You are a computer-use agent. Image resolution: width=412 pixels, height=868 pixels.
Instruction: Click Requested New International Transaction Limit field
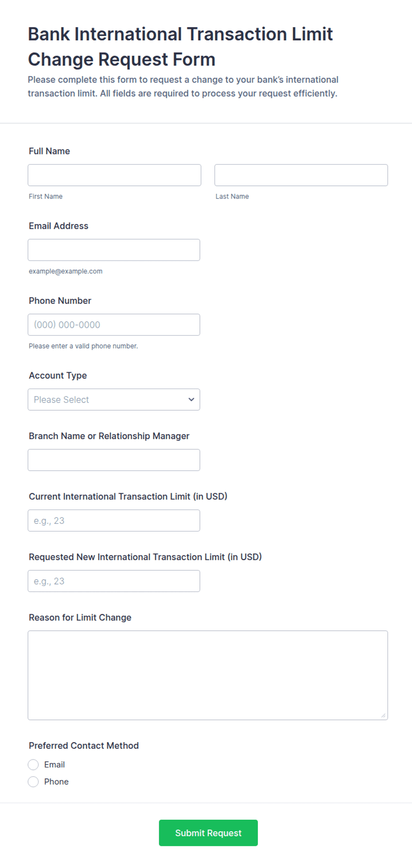(x=114, y=581)
